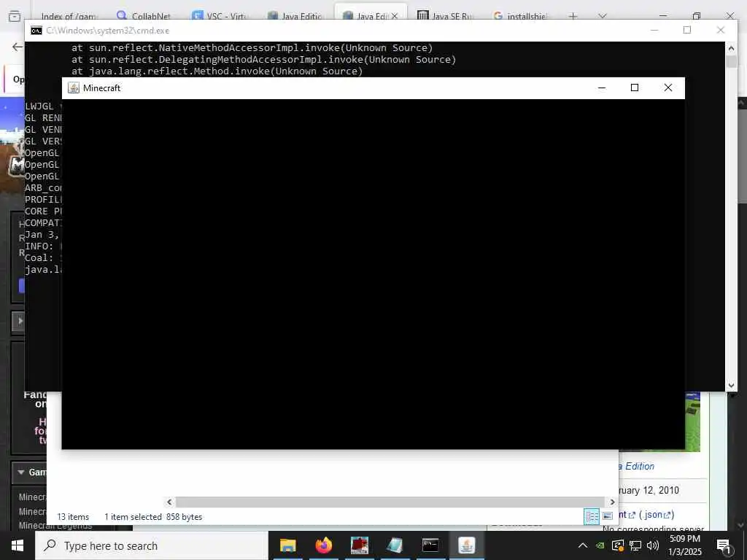Screen dimensions: 747x560
Task: Click the Minecraft screenshot thumbnail on the wiki
Action: (693, 422)
